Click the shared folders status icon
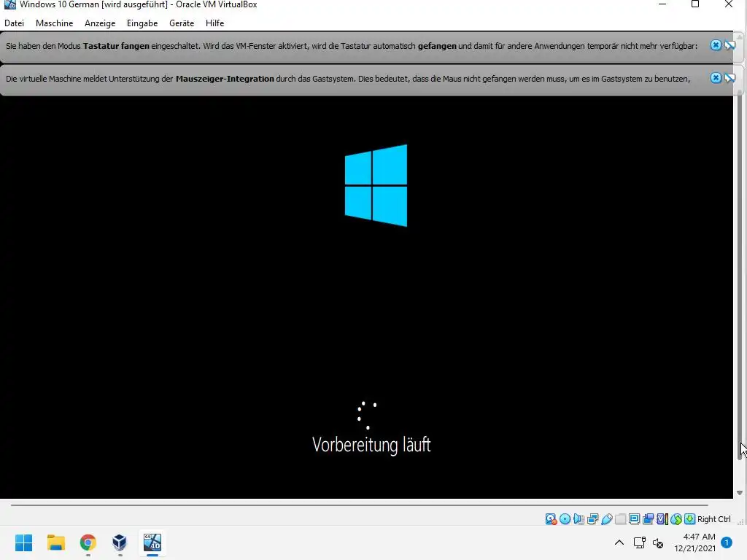The image size is (747, 560). 620,519
